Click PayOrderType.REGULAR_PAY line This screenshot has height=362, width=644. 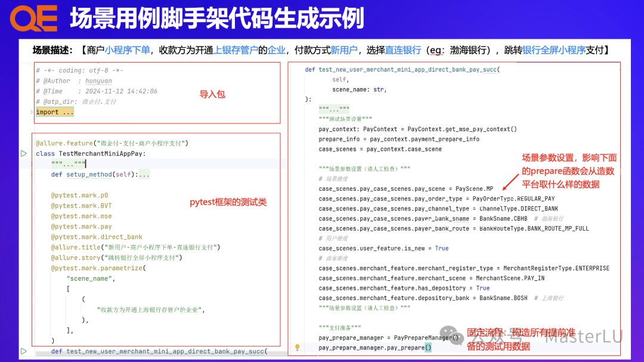(436, 199)
